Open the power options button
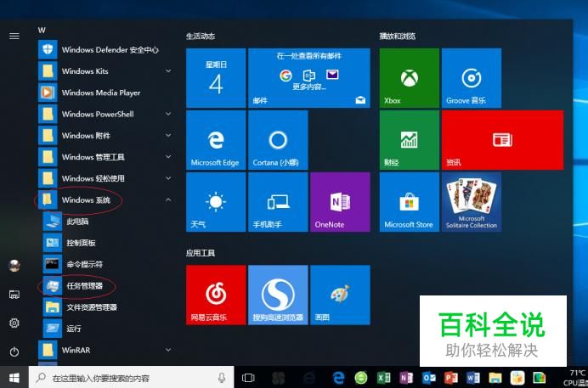The image size is (588, 388). (x=14, y=351)
